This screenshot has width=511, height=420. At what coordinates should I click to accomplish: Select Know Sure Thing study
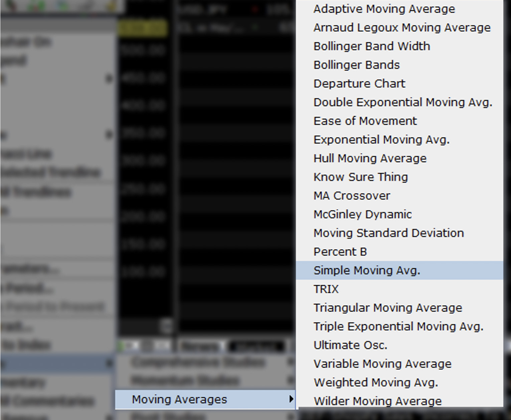pyautogui.click(x=361, y=177)
